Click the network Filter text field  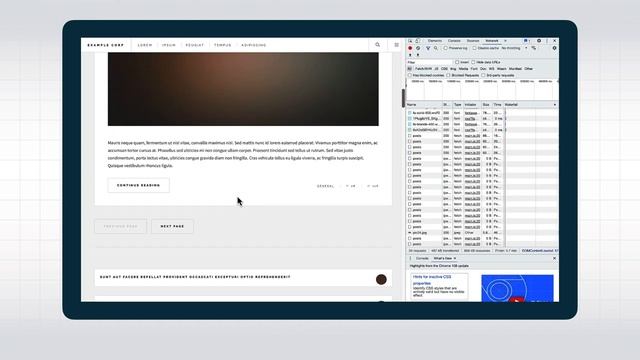click(429, 62)
